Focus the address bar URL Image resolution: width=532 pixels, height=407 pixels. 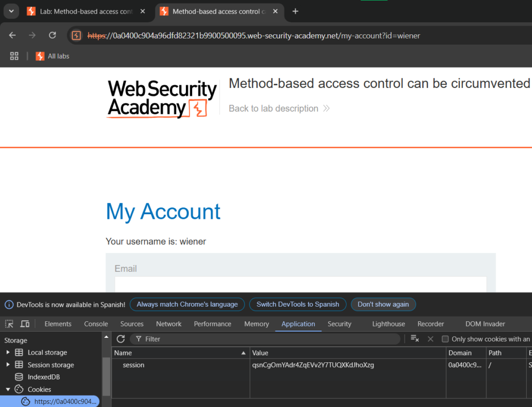(x=254, y=36)
